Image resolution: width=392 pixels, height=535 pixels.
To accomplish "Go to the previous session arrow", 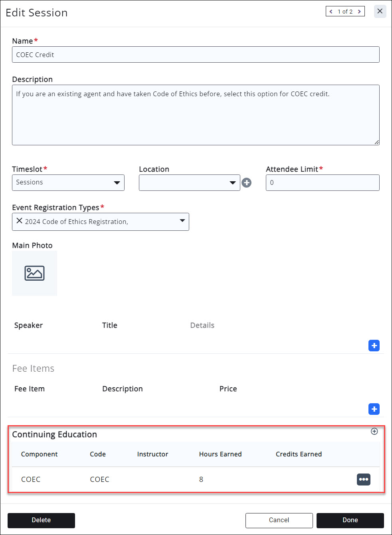I will pos(331,12).
